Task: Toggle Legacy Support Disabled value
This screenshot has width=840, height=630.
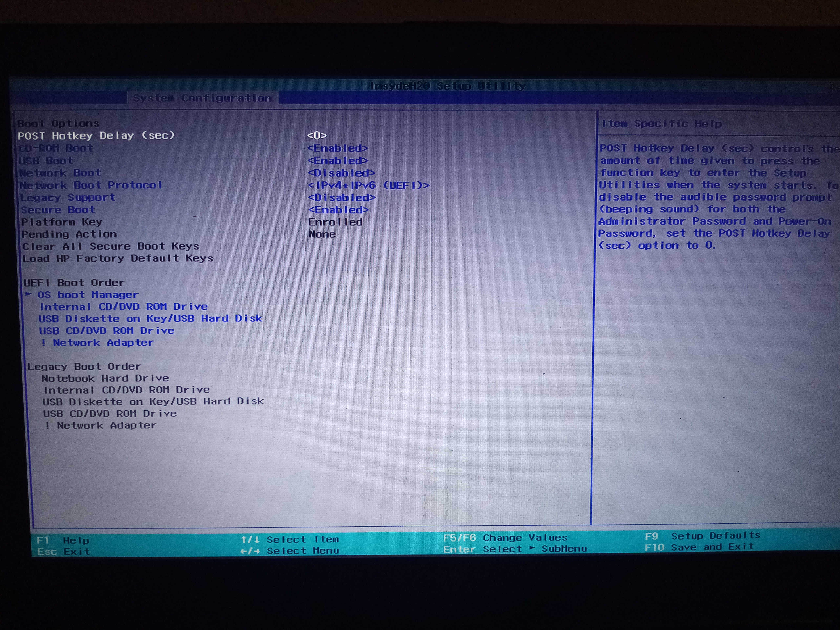Action: click(x=341, y=197)
